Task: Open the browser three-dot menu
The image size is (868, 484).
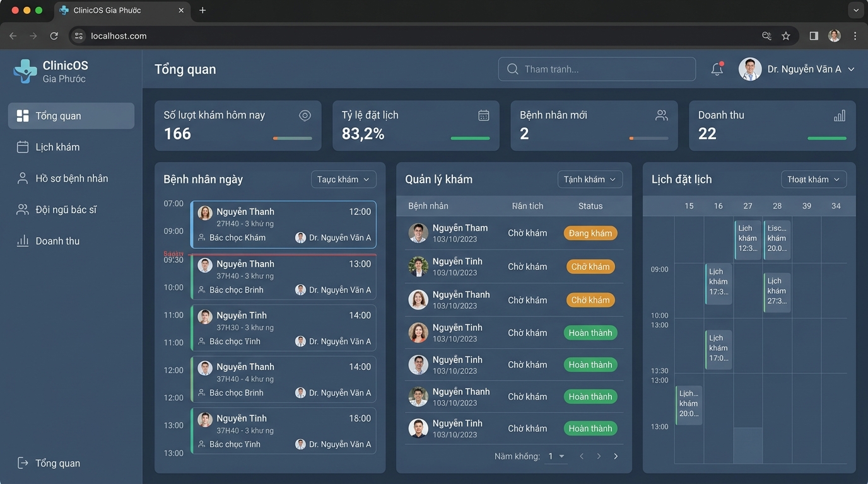Action: pos(855,36)
